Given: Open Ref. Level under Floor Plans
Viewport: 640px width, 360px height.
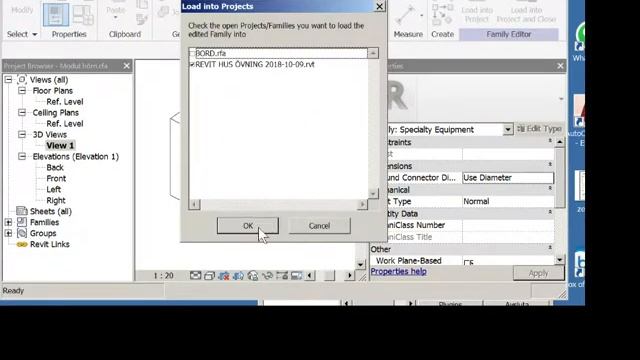Looking at the screenshot, I should click(x=64, y=102).
